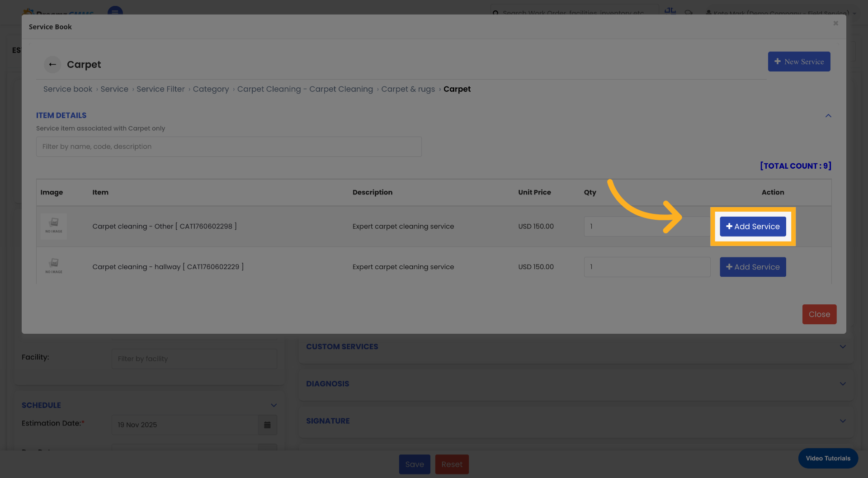Click the TOTAL COUNT : 9 label
Viewport: 868px width, 478px height.
pos(796,166)
